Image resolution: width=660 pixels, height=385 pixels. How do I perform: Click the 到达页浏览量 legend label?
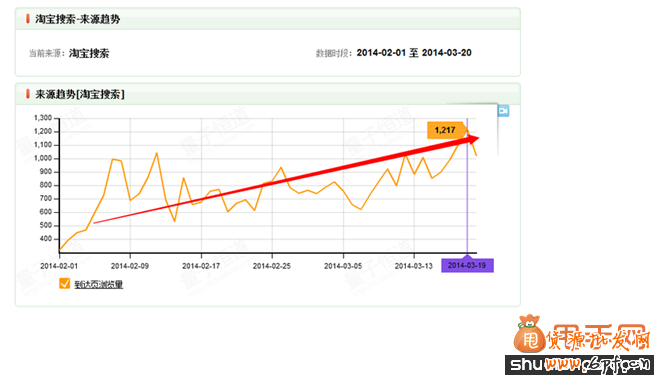point(98,284)
